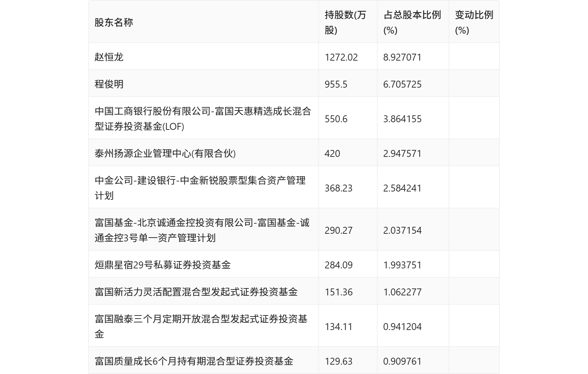This screenshot has width=588, height=374.
Task: Select shareholding value 1272.02
Action: point(341,57)
